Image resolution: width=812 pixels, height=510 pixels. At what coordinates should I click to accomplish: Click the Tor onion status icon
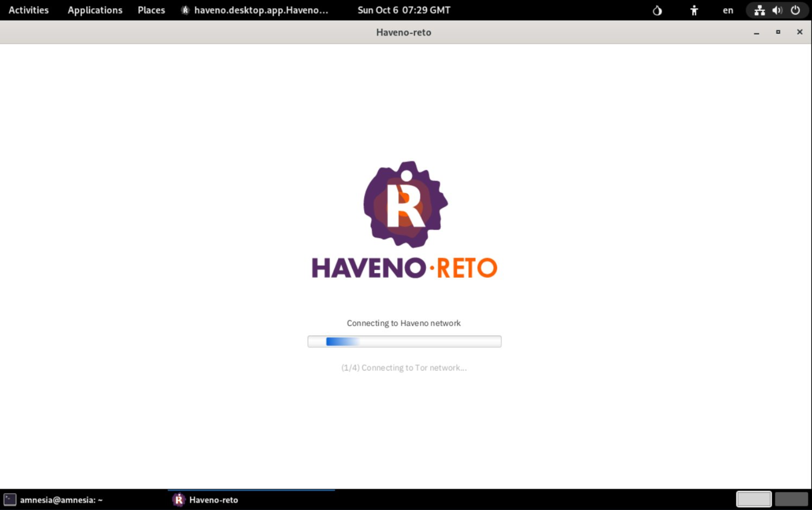pos(657,10)
